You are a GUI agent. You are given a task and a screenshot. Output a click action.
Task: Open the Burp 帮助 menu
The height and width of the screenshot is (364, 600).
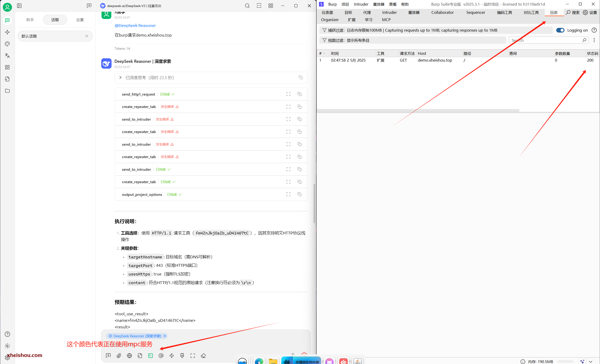pos(405,4)
